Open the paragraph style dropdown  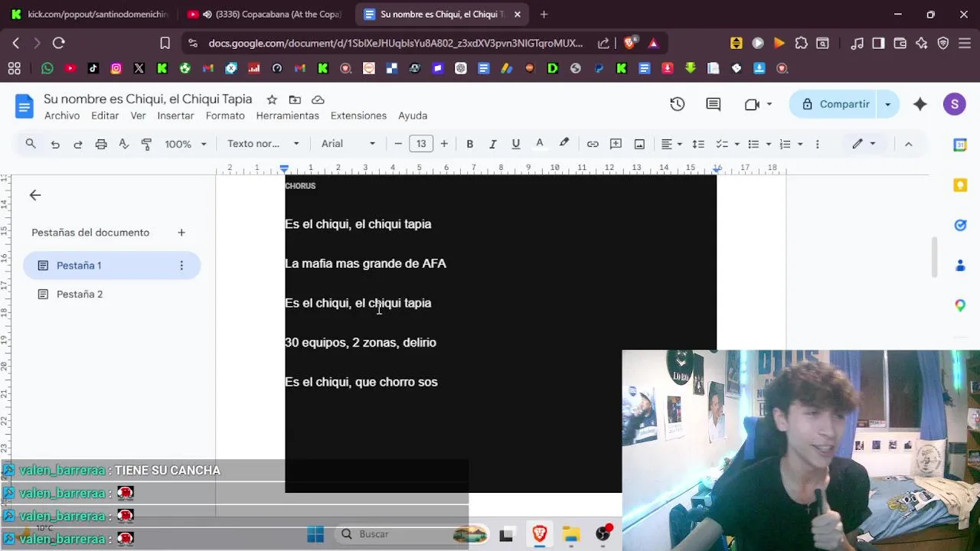263,144
